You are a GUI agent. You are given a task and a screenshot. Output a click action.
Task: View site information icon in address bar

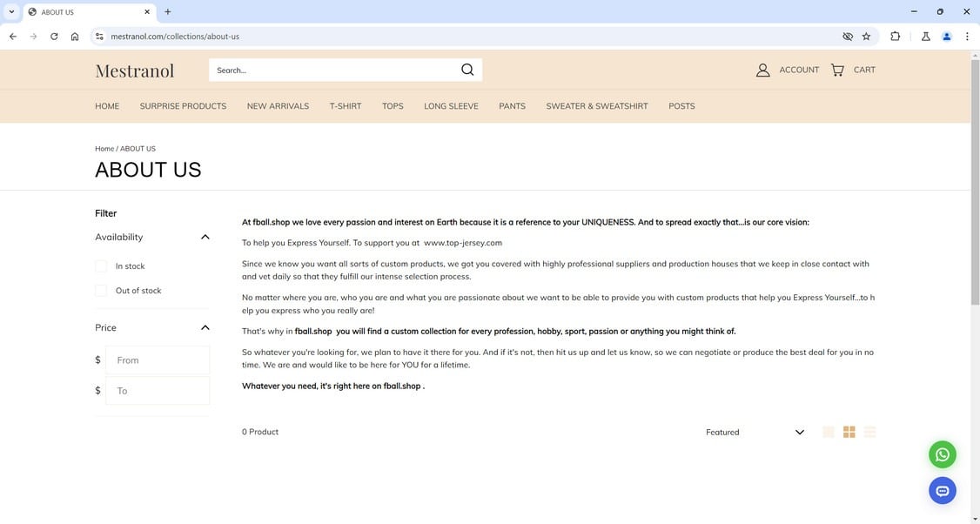[x=99, y=37]
